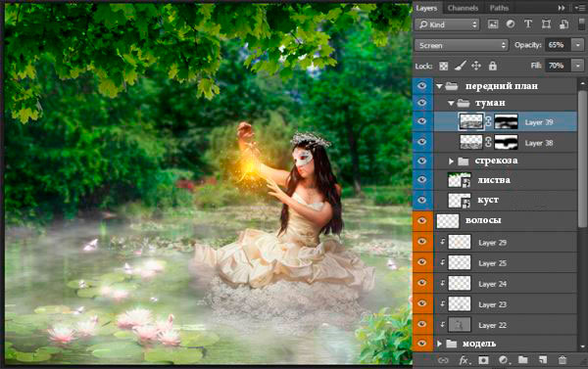Hide the куст layer

[421, 200]
